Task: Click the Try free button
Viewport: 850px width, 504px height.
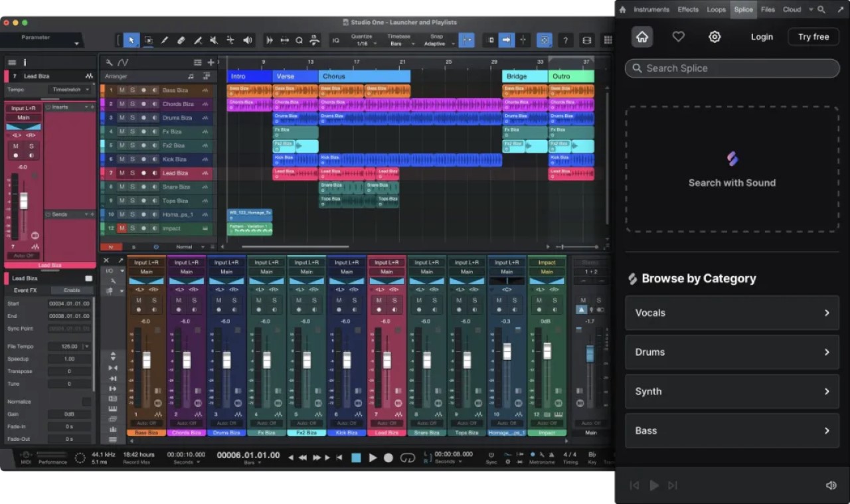Action: pos(813,37)
